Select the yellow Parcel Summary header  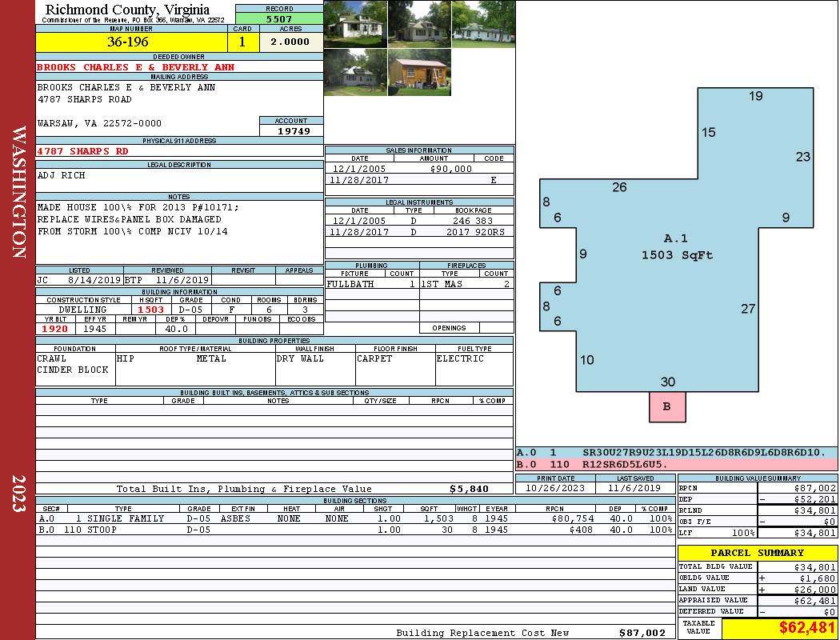point(757,553)
